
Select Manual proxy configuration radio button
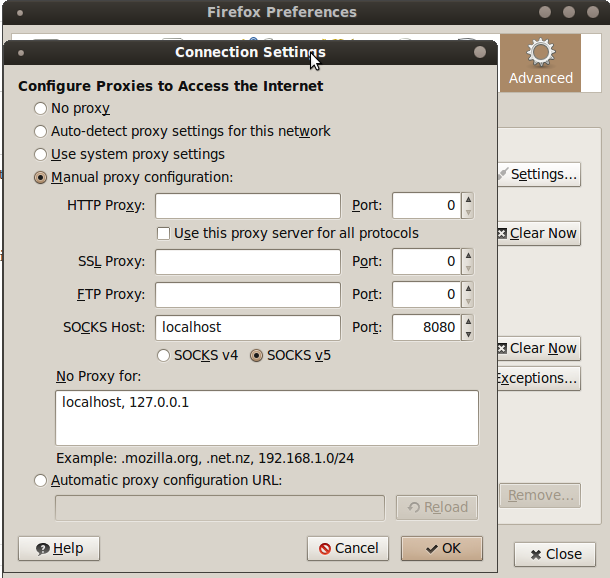[40, 178]
